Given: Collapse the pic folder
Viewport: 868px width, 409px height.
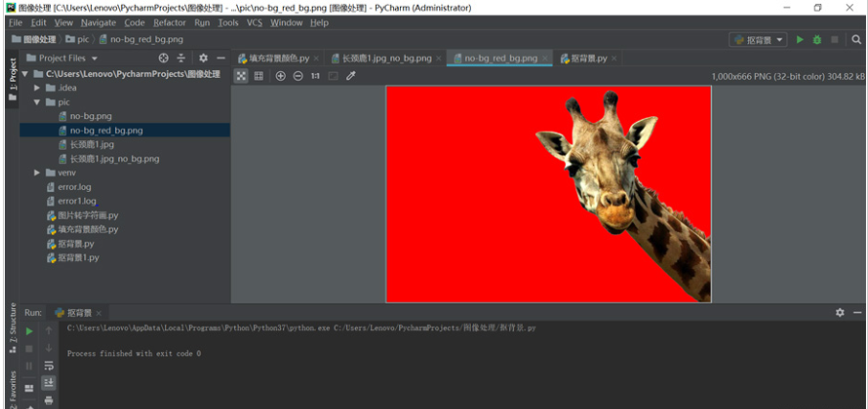Looking at the screenshot, I should [x=36, y=102].
